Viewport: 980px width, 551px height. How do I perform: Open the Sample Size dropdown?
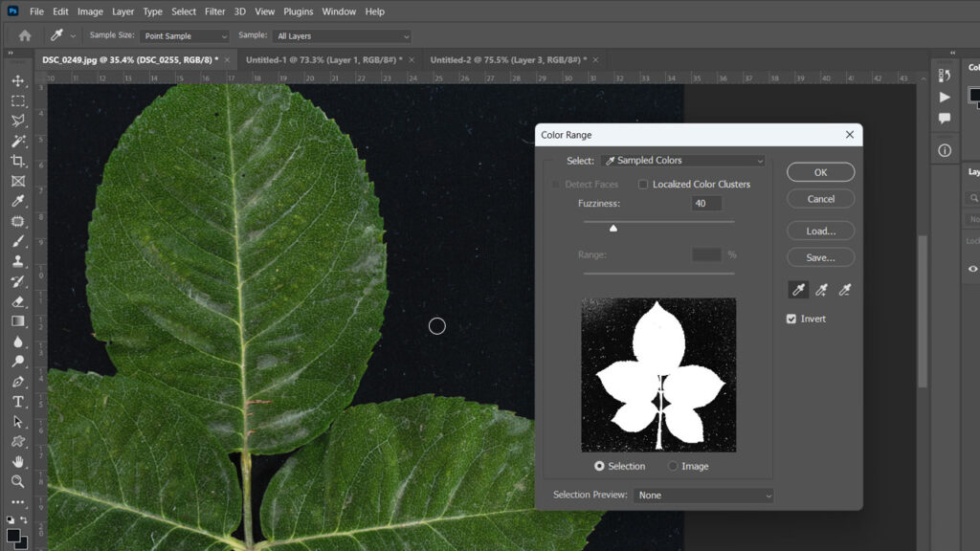(x=186, y=36)
